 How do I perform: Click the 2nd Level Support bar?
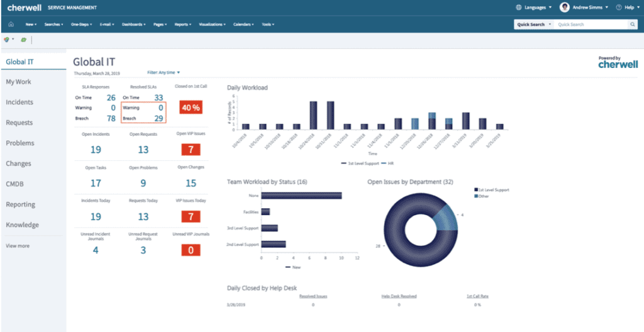tap(274, 244)
